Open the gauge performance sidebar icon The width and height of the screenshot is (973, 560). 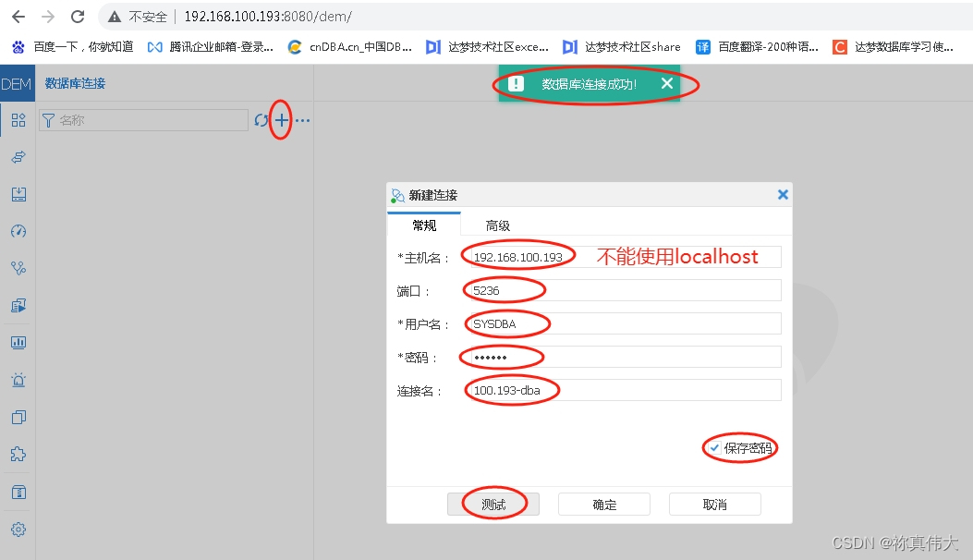pyautogui.click(x=18, y=231)
